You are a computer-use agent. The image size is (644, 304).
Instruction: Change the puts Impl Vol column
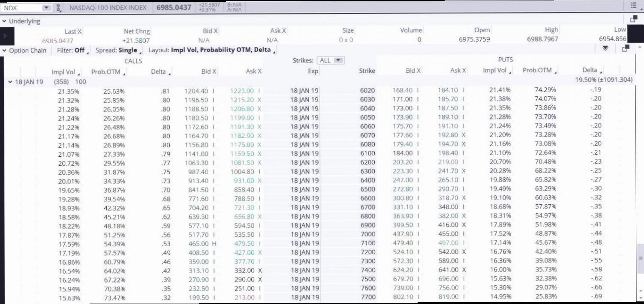click(x=497, y=70)
